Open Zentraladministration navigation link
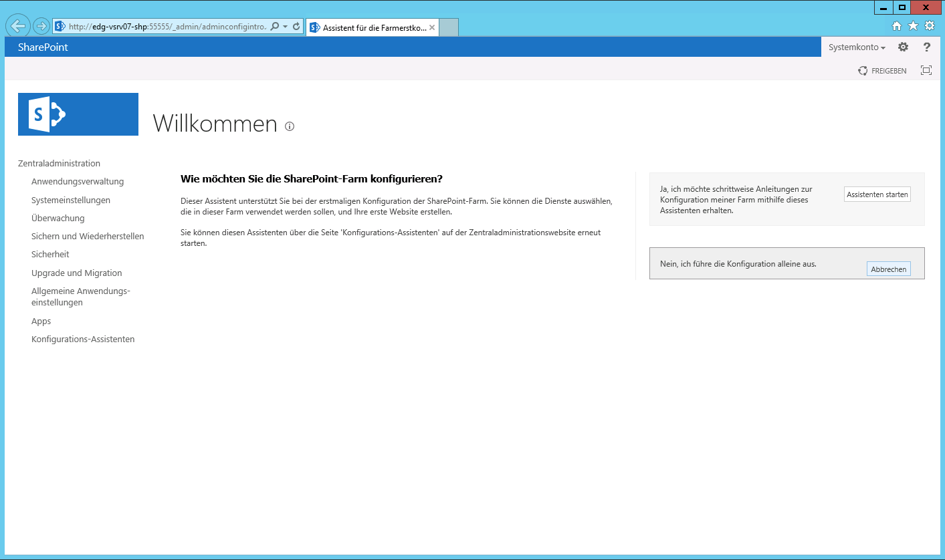The width and height of the screenshot is (945, 560). click(59, 163)
